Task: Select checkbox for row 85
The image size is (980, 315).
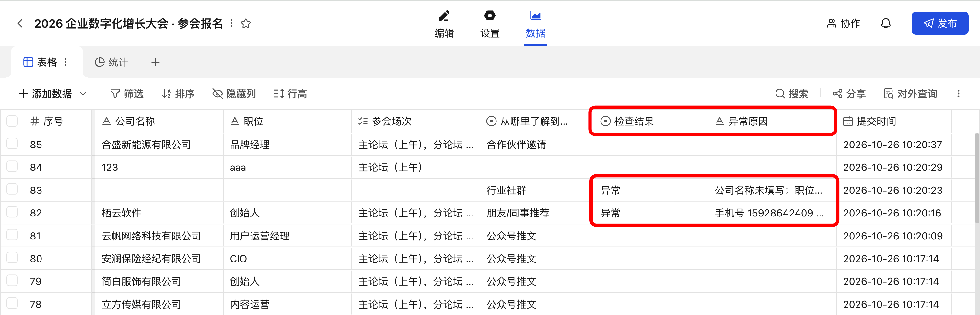Action: pos(12,144)
